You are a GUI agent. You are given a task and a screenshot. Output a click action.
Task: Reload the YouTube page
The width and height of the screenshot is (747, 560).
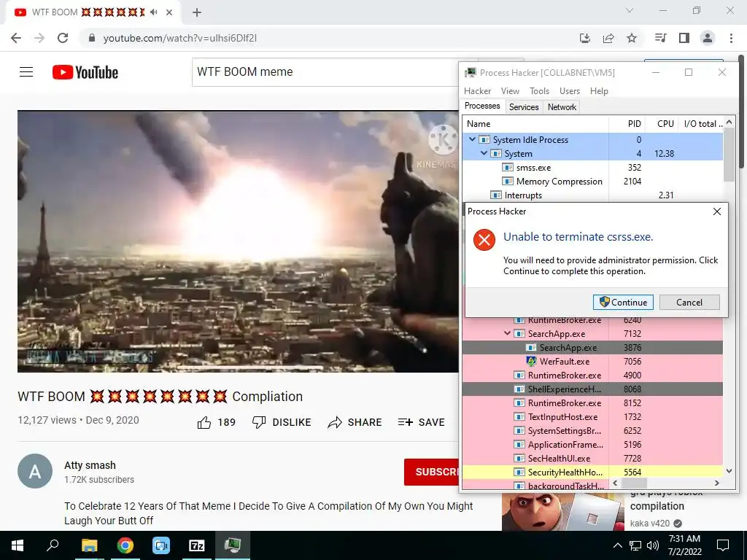[63, 38]
